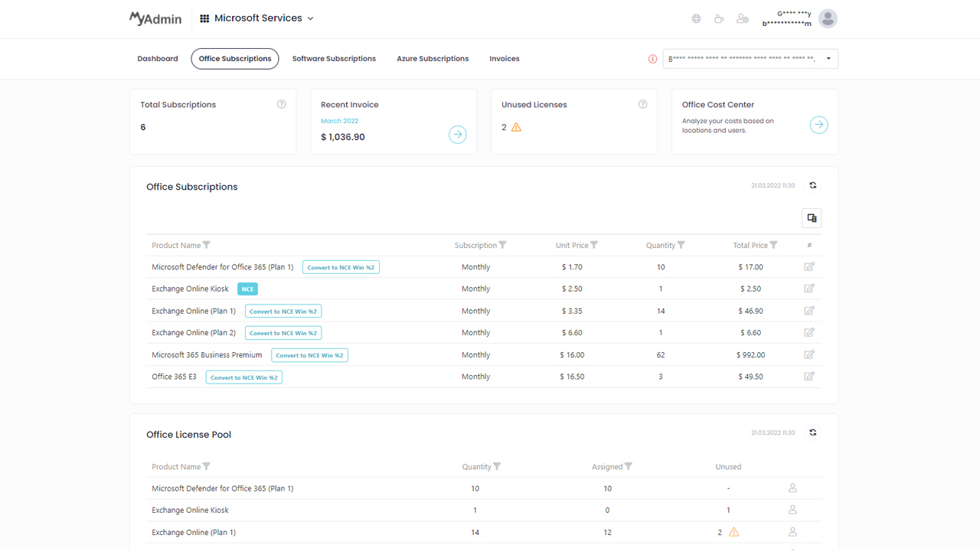Show help for Unused Licenses
980x551 pixels.
coord(642,104)
